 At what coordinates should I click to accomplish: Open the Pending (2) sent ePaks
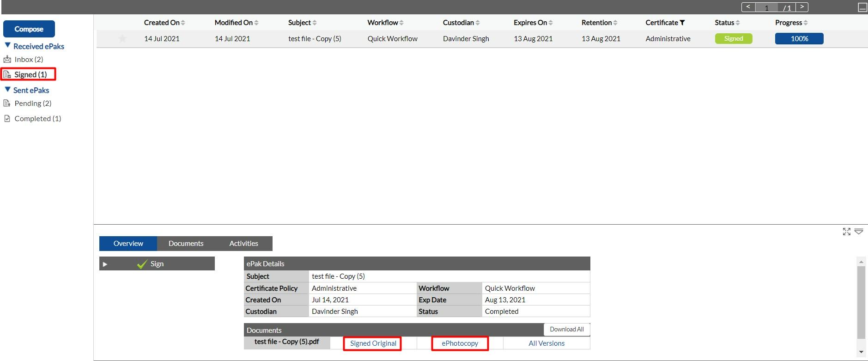coord(33,103)
